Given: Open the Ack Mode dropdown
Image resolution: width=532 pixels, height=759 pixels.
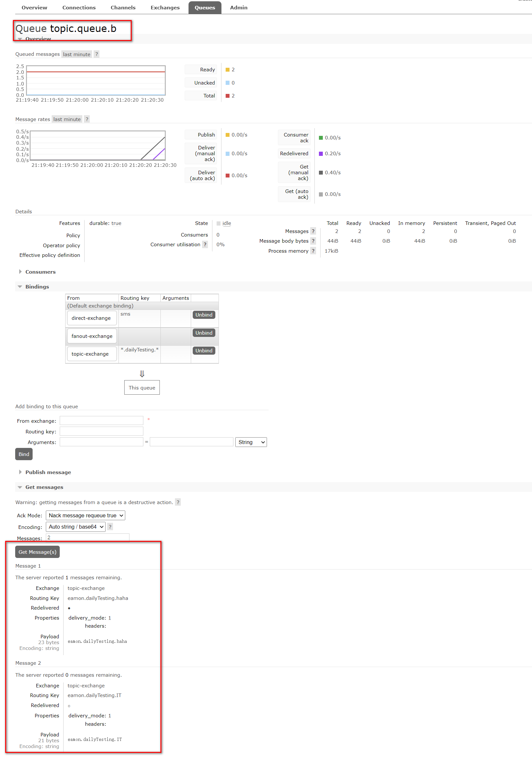Looking at the screenshot, I should click(85, 516).
